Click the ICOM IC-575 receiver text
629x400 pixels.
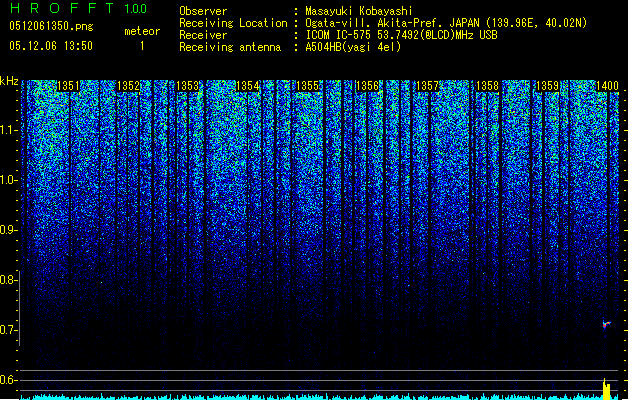coord(401,35)
